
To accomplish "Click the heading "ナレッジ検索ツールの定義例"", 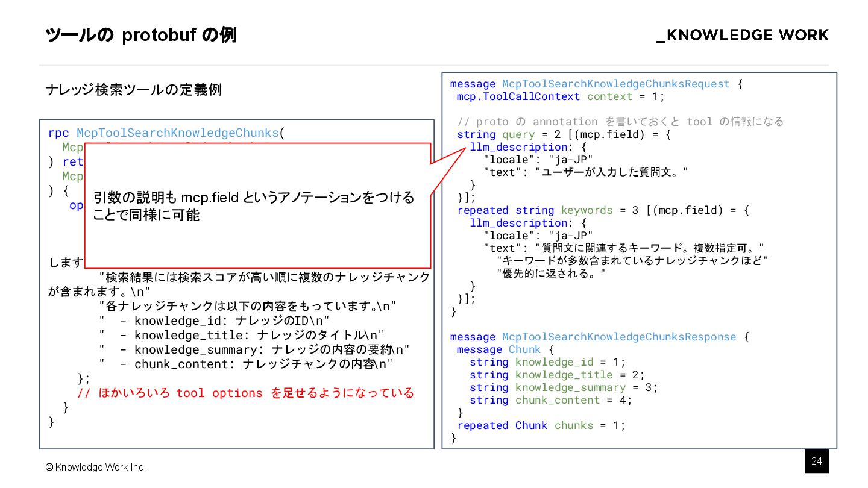I will coord(134,90).
